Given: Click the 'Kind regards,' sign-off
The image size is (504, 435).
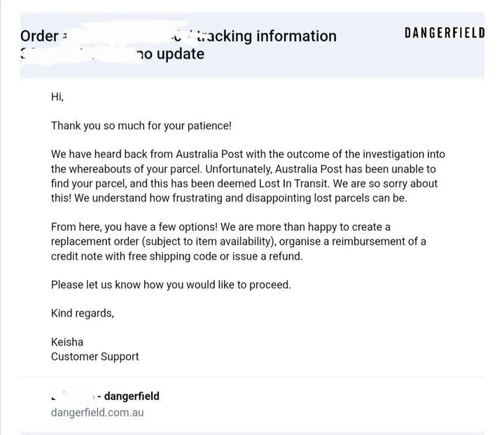Looking at the screenshot, I should click(83, 314).
